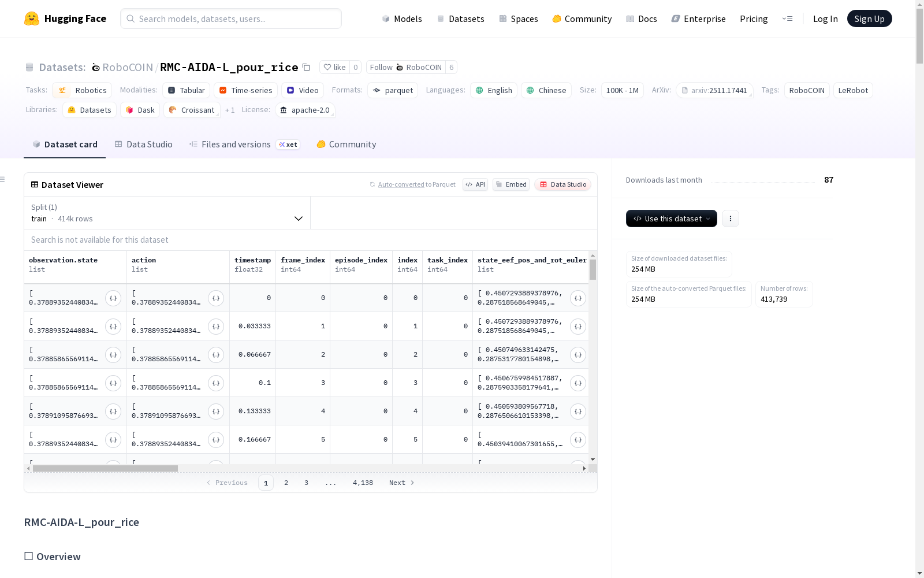Focus the search models, datasets, users field

coord(231,18)
